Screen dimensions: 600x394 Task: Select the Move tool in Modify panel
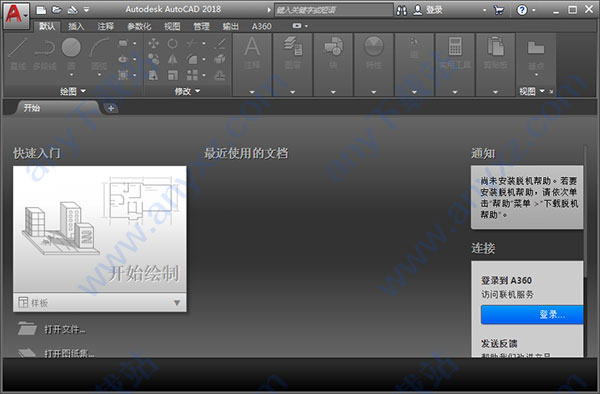point(153,43)
